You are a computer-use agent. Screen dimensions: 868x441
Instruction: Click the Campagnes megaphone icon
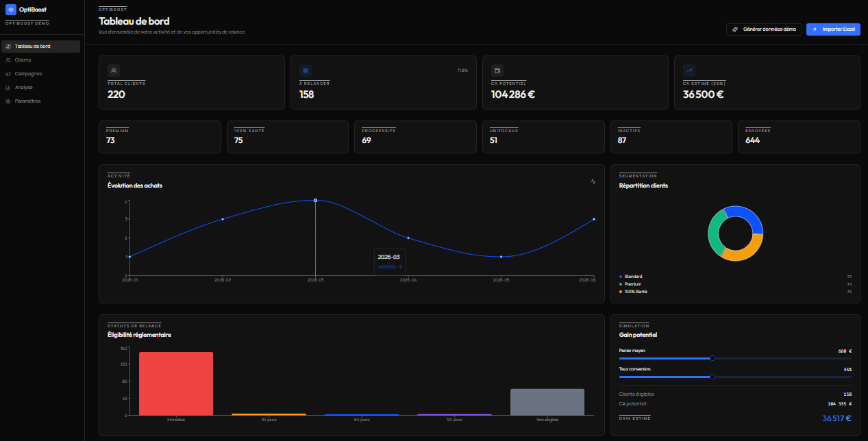[8, 74]
